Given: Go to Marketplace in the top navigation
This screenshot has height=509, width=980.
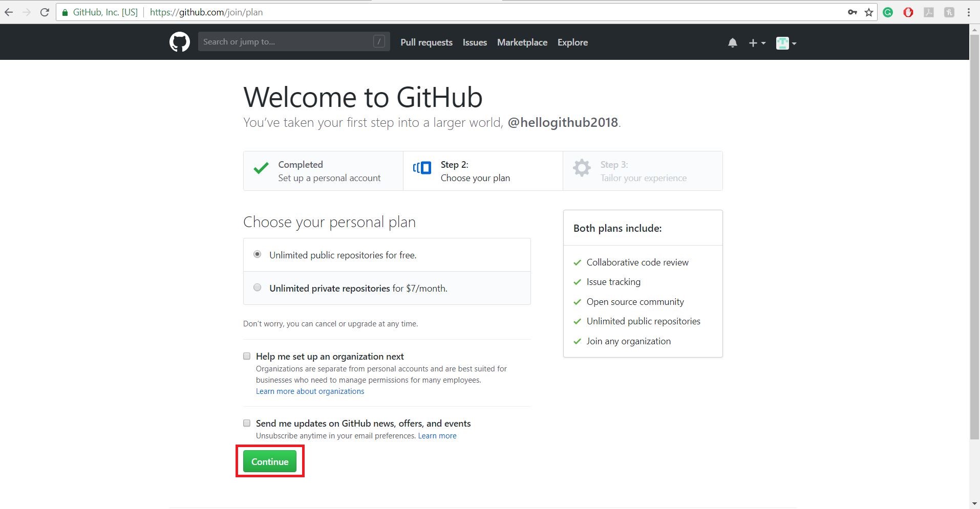Looking at the screenshot, I should pos(522,42).
